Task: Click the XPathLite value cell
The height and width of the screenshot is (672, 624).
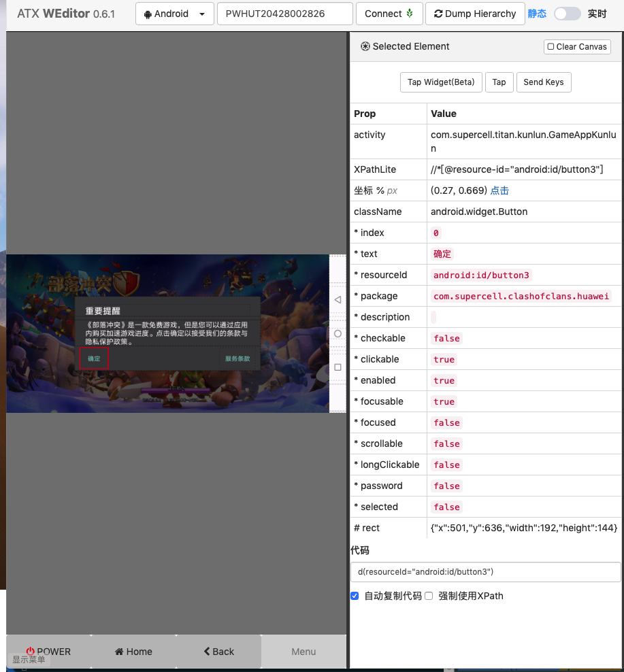Action: 524,169
